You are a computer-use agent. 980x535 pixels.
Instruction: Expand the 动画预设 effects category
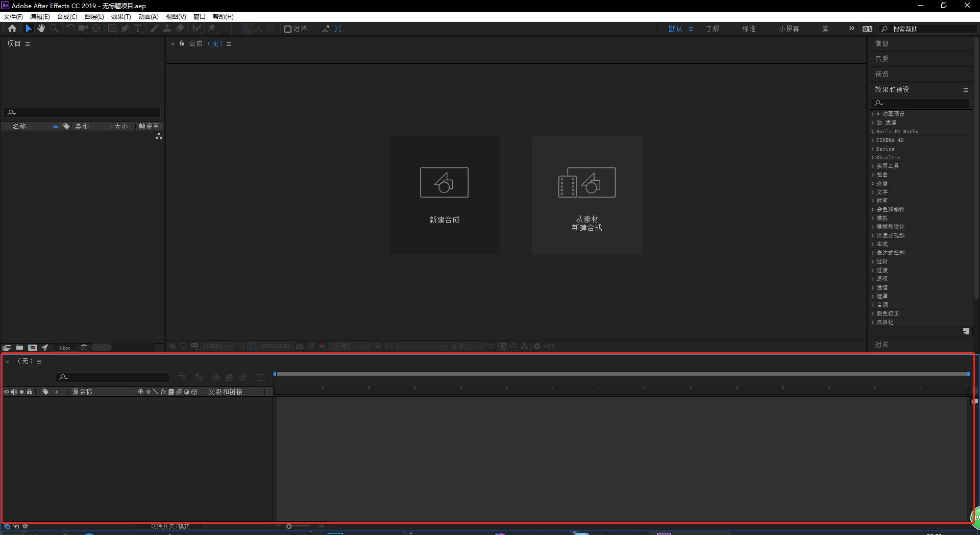click(872, 114)
